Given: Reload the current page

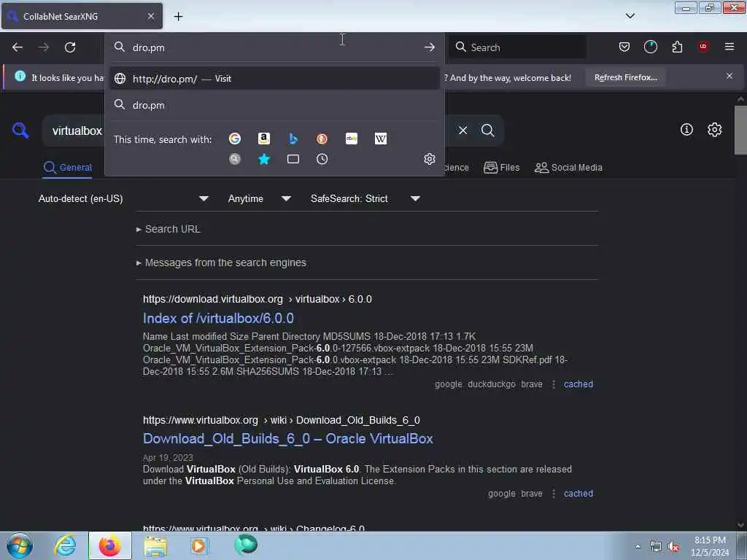Looking at the screenshot, I should pyautogui.click(x=70, y=47).
